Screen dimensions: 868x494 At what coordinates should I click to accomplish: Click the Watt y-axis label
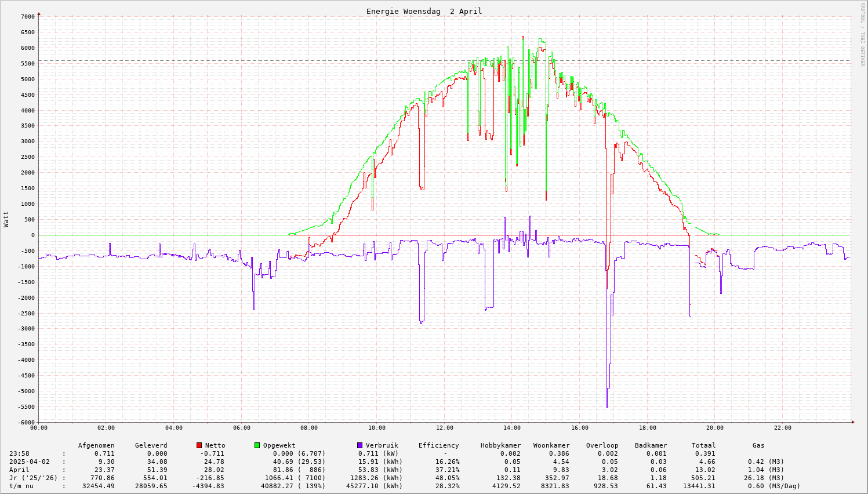6,219
